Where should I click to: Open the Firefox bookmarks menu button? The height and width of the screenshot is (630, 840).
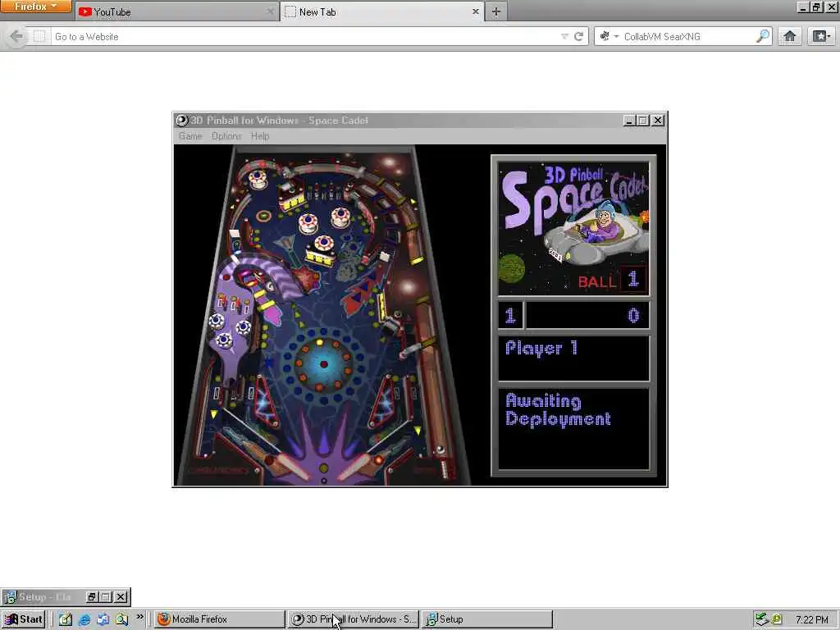[x=821, y=36]
